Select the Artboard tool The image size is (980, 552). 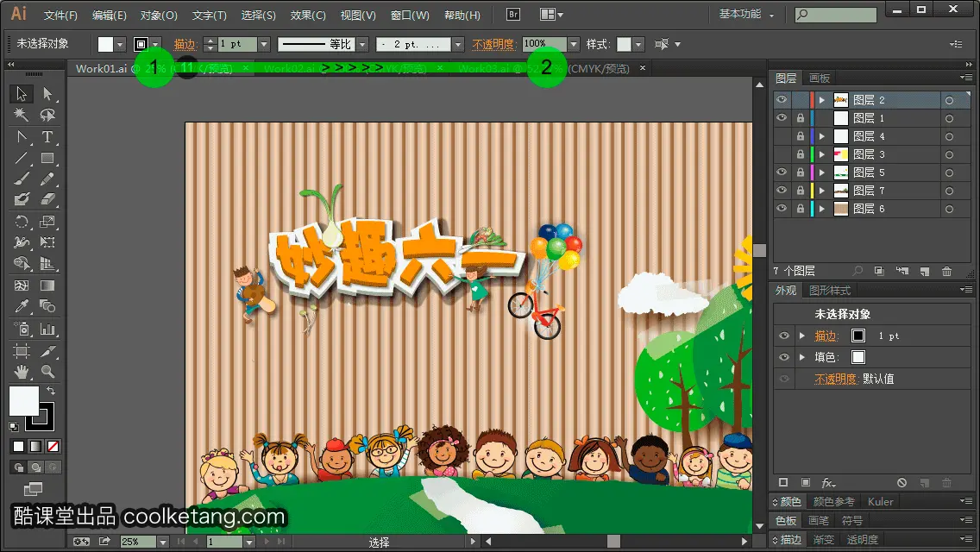point(22,351)
